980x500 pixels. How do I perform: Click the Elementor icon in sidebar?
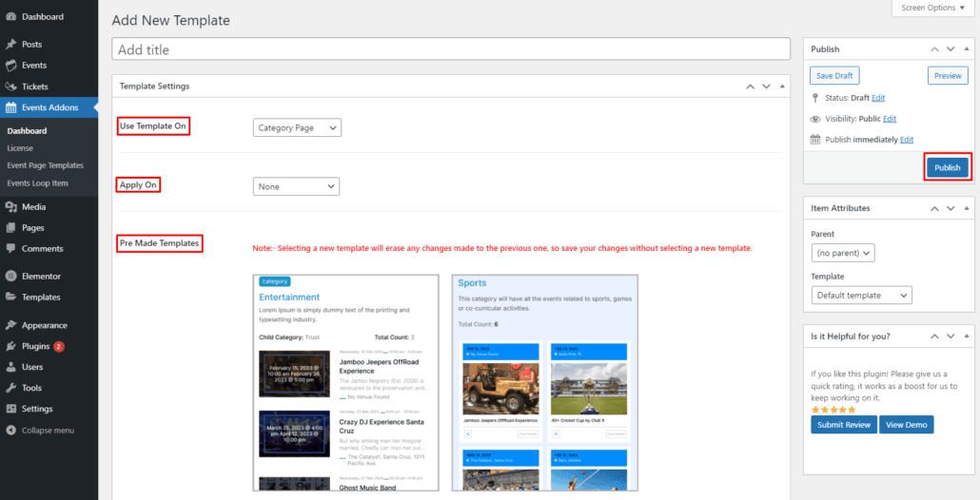click(10, 277)
